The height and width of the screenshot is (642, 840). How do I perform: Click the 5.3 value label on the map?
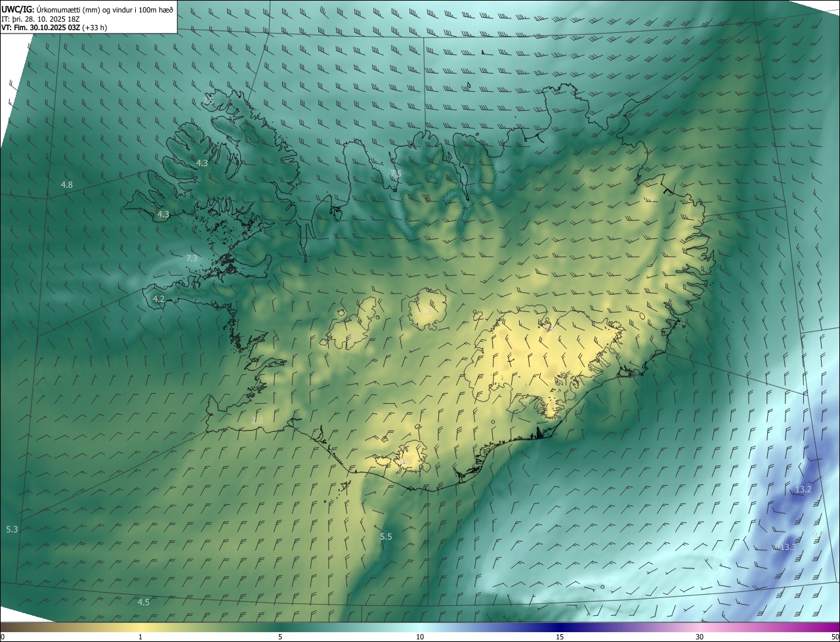(x=12, y=529)
